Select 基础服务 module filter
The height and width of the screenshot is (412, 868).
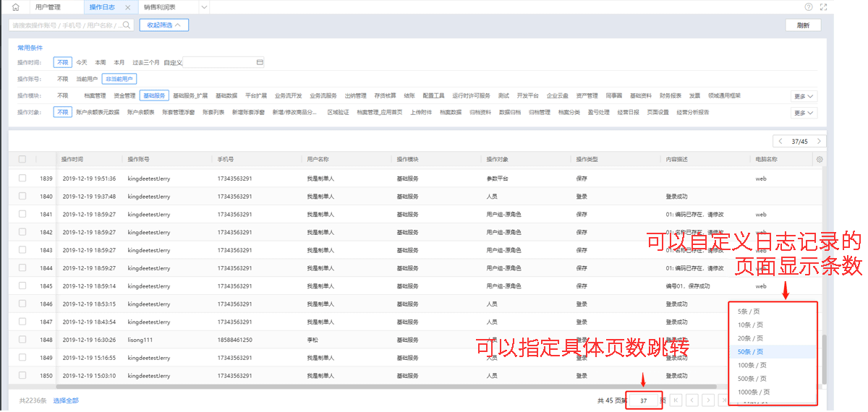[154, 95]
